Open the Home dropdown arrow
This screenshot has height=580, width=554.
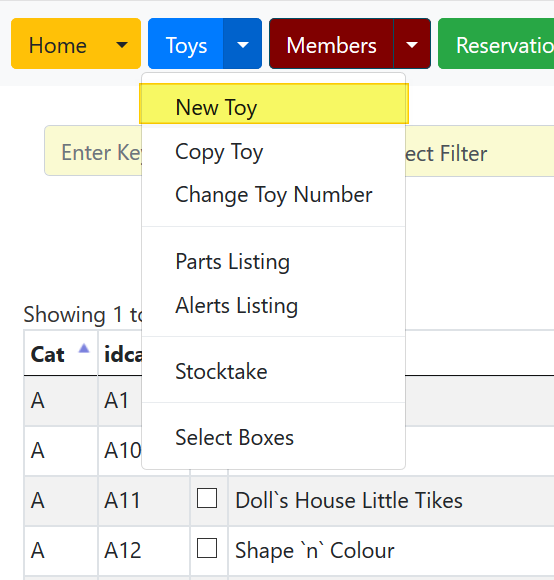pos(122,45)
